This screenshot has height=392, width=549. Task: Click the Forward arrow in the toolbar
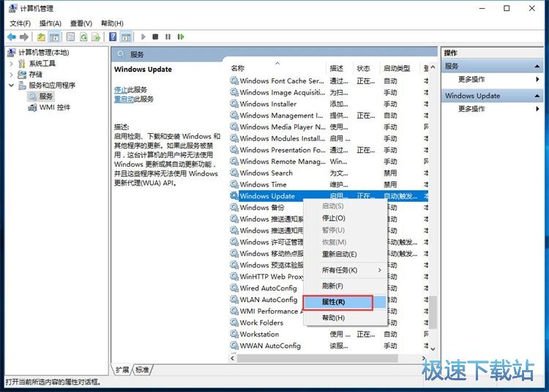[24, 37]
